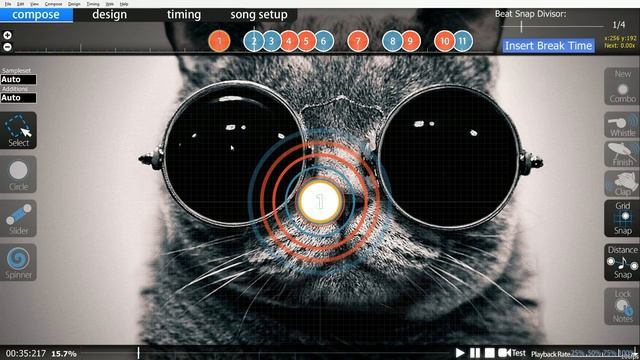Toggle Finish hitsound
The height and width of the screenshot is (360, 640).
click(622, 154)
